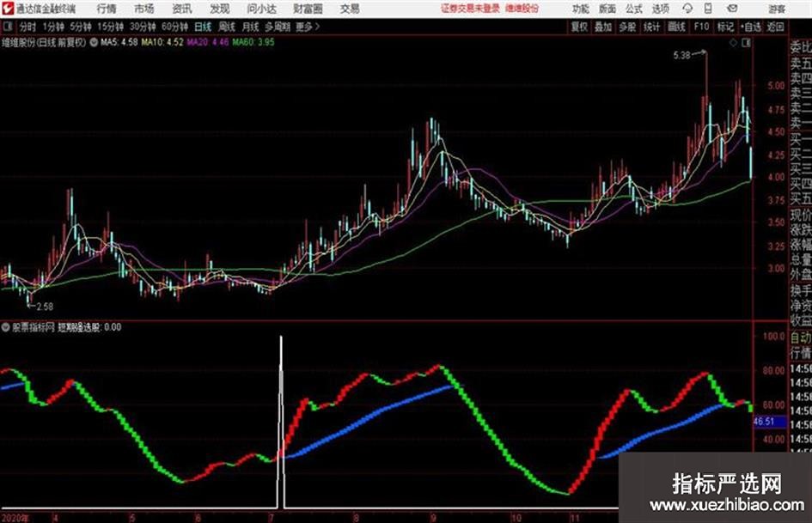Screen dimensions: 812x523
Task: Open the 多周期 multi-period view
Action: tap(278, 27)
